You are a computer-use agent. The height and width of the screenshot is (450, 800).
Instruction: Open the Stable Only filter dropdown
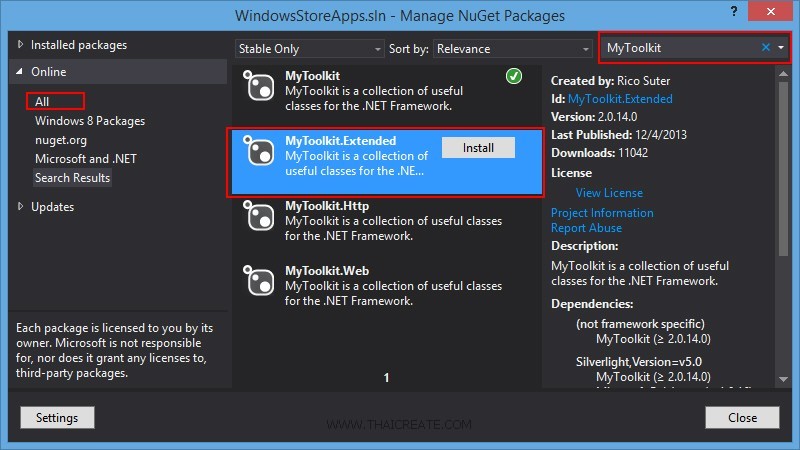(310, 48)
